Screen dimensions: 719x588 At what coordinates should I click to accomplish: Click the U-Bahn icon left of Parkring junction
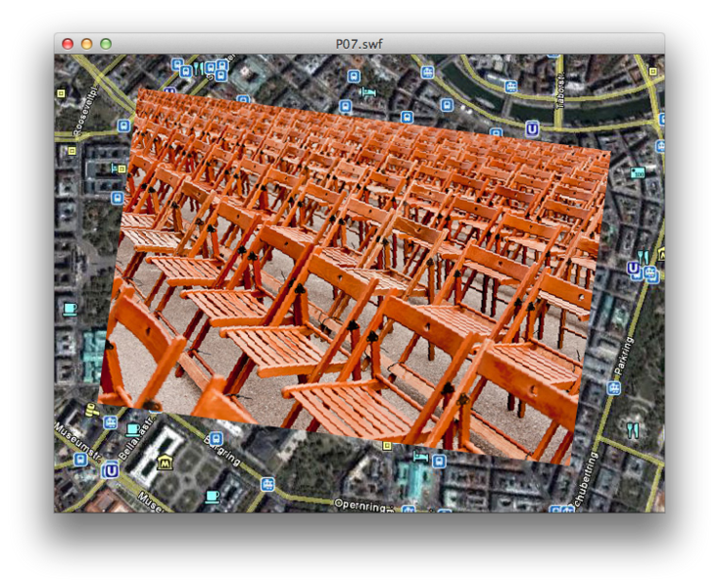tap(633, 268)
